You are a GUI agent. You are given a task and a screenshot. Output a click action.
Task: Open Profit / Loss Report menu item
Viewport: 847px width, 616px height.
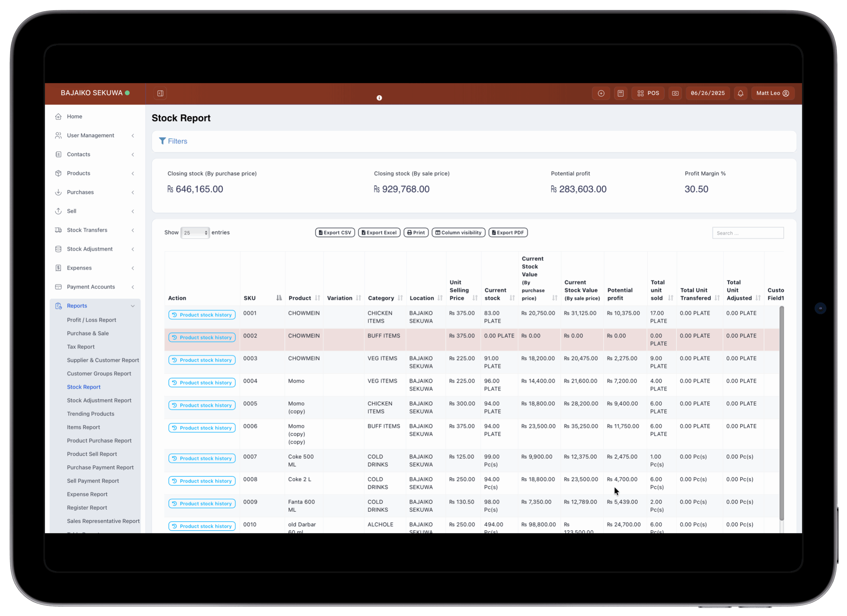coord(92,320)
